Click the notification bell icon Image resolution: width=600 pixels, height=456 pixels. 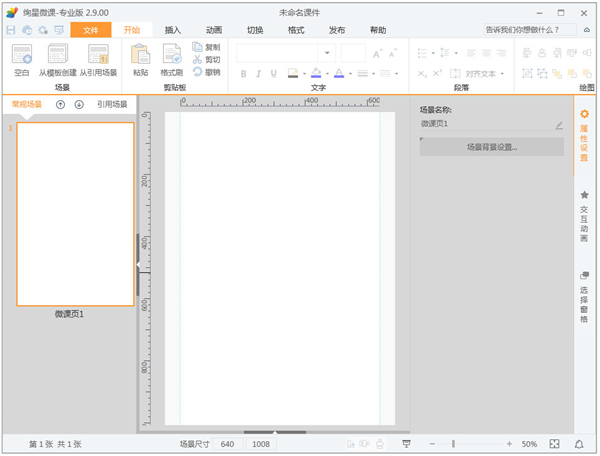point(581,444)
